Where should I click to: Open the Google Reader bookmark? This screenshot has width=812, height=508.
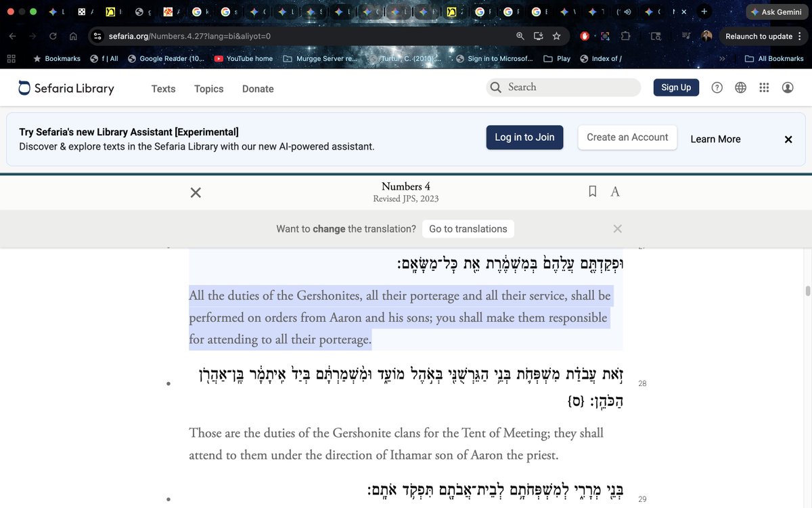166,59
